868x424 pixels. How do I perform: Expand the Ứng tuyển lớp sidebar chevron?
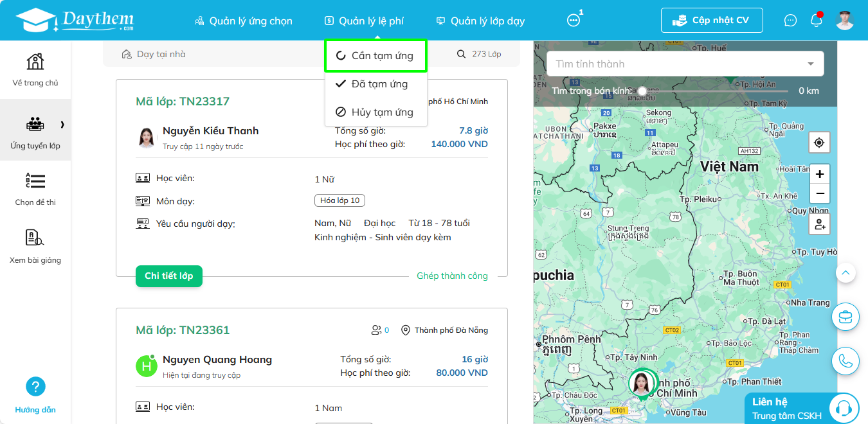click(x=62, y=125)
